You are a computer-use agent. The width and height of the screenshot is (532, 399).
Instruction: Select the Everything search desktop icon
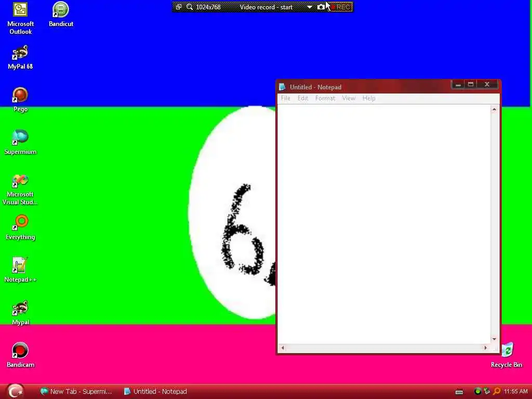(20, 228)
